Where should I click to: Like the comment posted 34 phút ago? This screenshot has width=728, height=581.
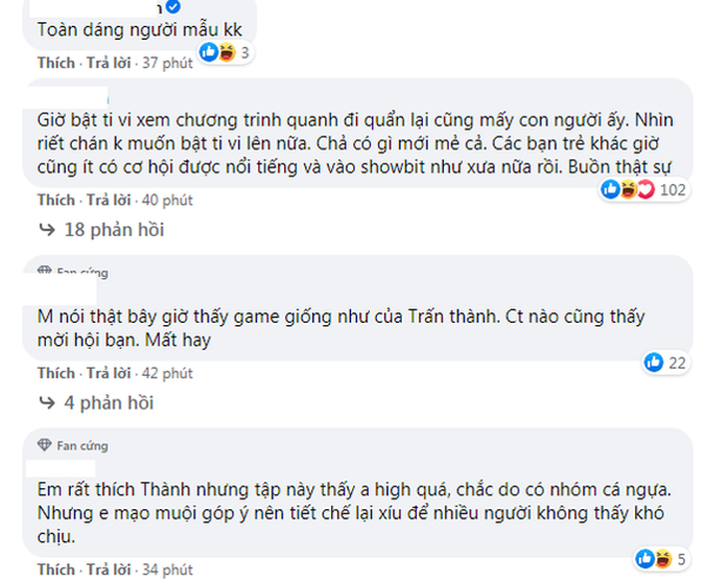(56, 571)
